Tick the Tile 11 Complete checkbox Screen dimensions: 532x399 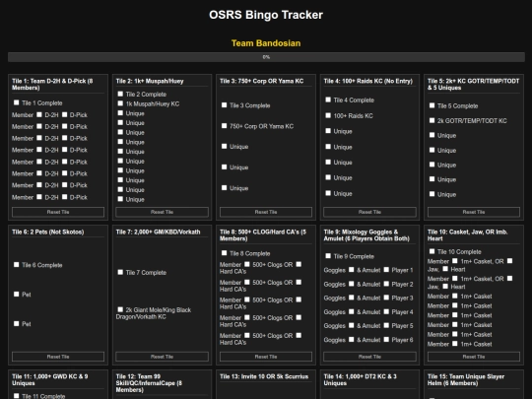tap(17, 396)
